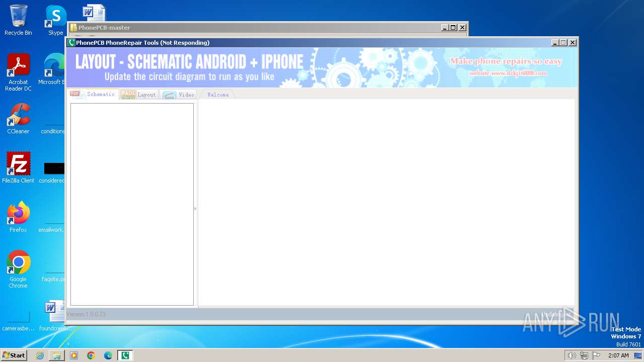Minimize the PhonePCB-master background window

tap(445, 28)
